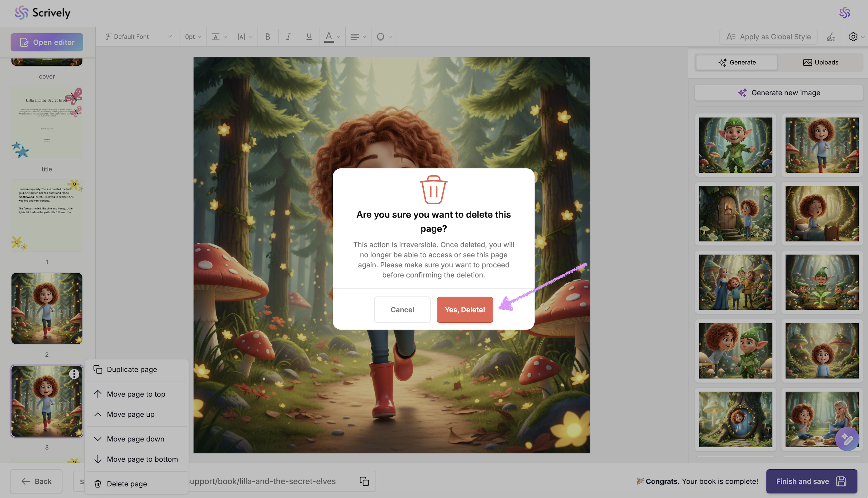Click Generate new image button
The height and width of the screenshot is (498, 868).
click(x=779, y=93)
